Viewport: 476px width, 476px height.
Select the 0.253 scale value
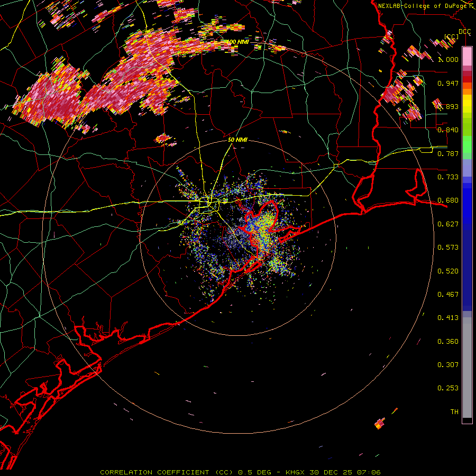pos(448,388)
